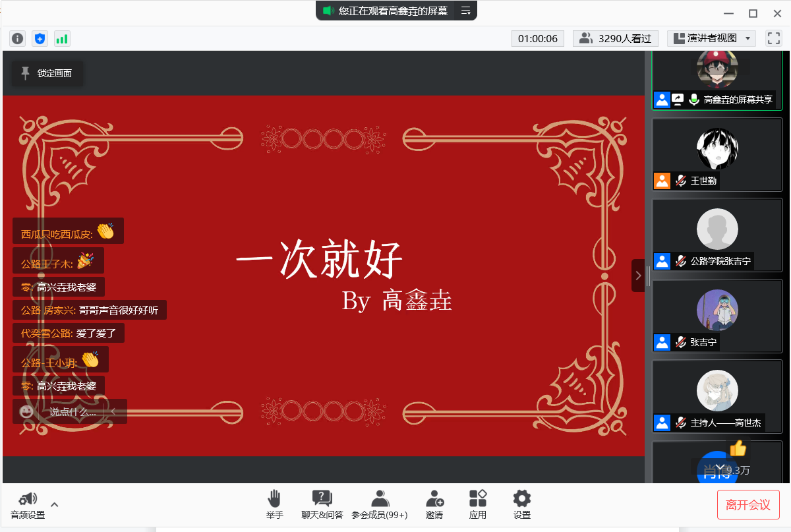This screenshot has width=791, height=532.
Task: Open the 应用 apps menu
Action: [x=478, y=504]
